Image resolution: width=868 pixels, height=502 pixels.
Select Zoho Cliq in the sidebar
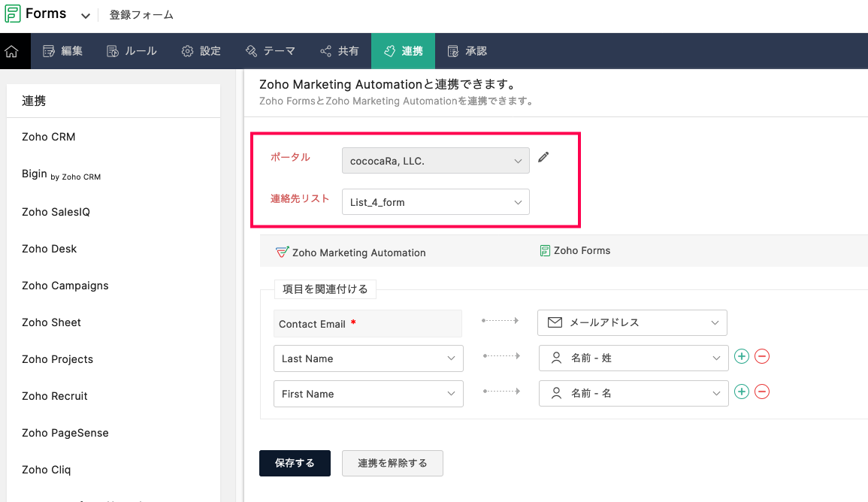(47, 470)
